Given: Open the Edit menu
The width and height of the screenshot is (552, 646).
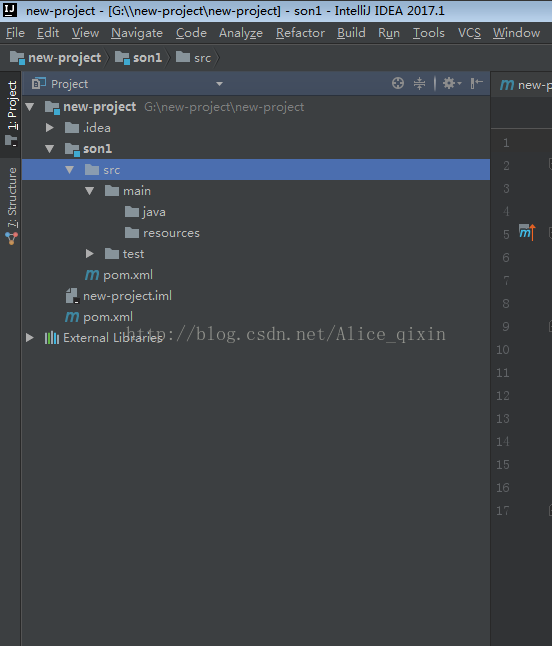Looking at the screenshot, I should (x=48, y=33).
